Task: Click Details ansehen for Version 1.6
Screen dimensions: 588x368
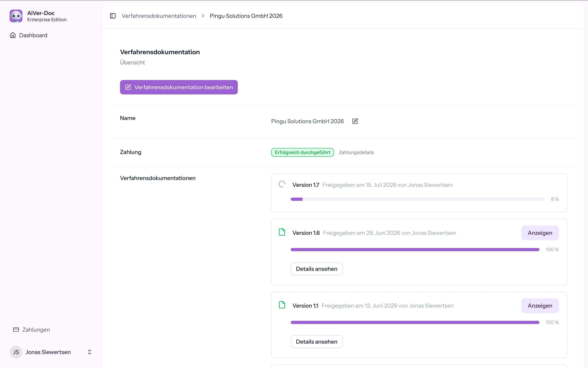Action: point(317,269)
